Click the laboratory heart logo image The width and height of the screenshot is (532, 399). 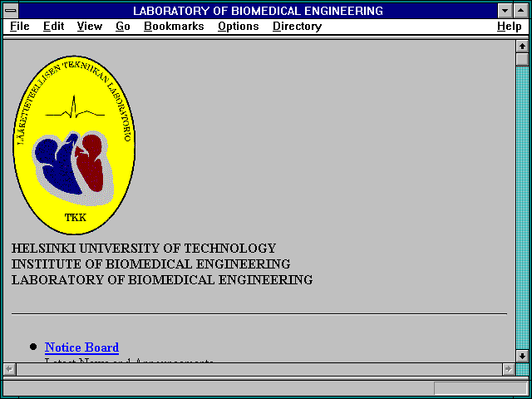74,145
